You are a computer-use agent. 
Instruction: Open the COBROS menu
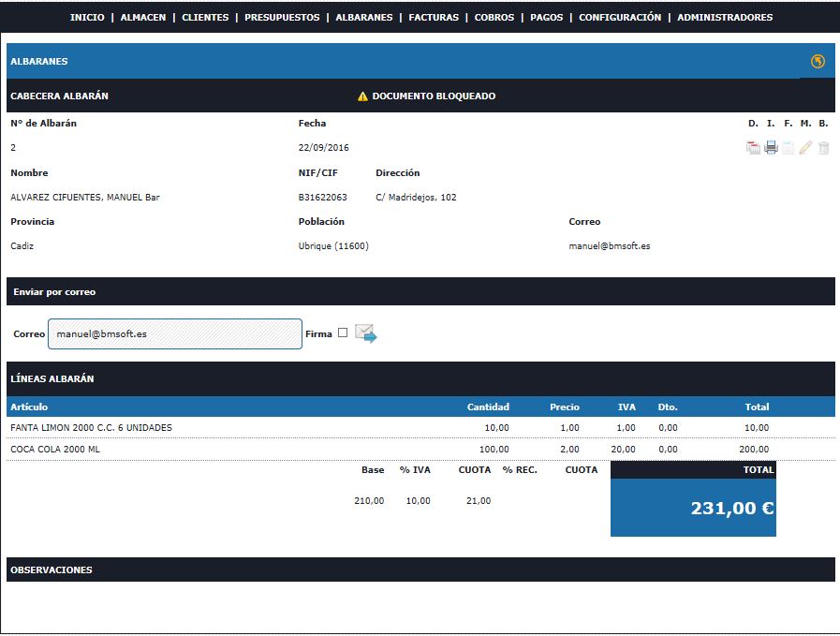[x=494, y=18]
